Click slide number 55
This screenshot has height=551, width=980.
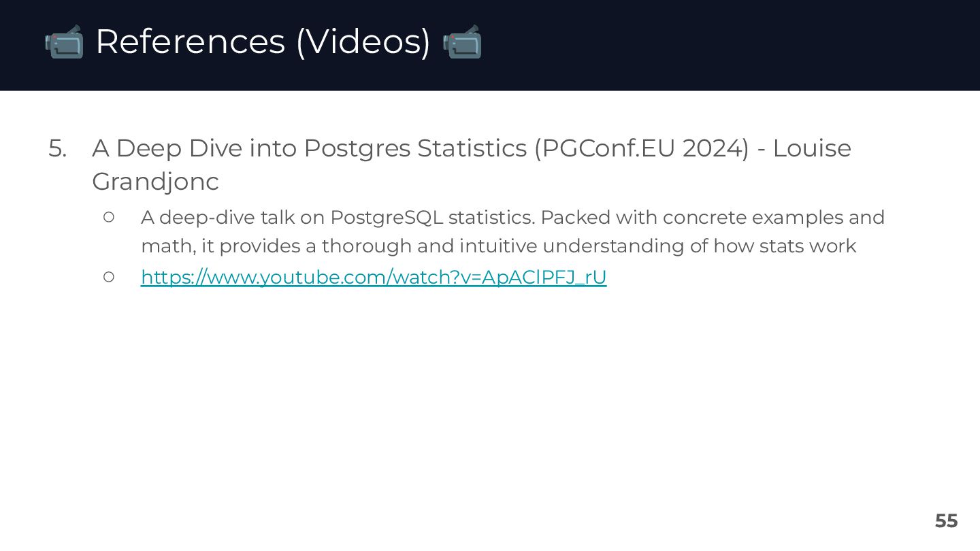pos(946,521)
